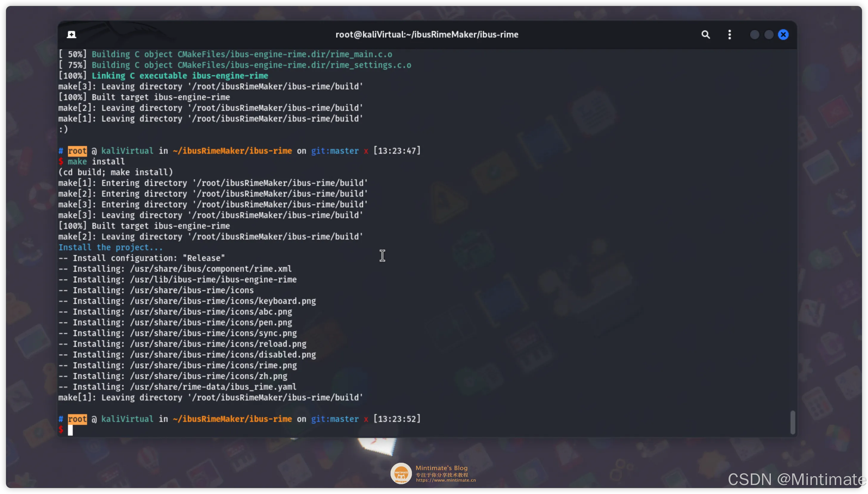Click the line installing abc.png
Viewport: 868px width, 494px height.
point(175,312)
